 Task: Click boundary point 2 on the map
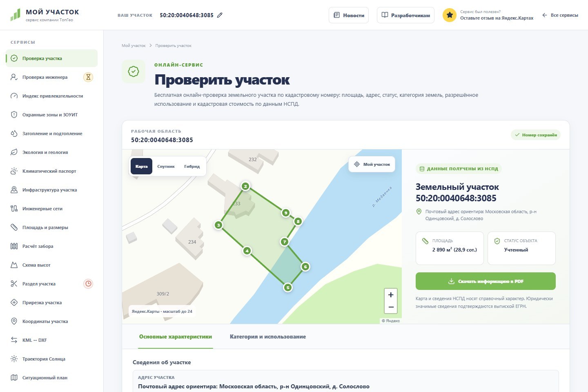(245, 186)
